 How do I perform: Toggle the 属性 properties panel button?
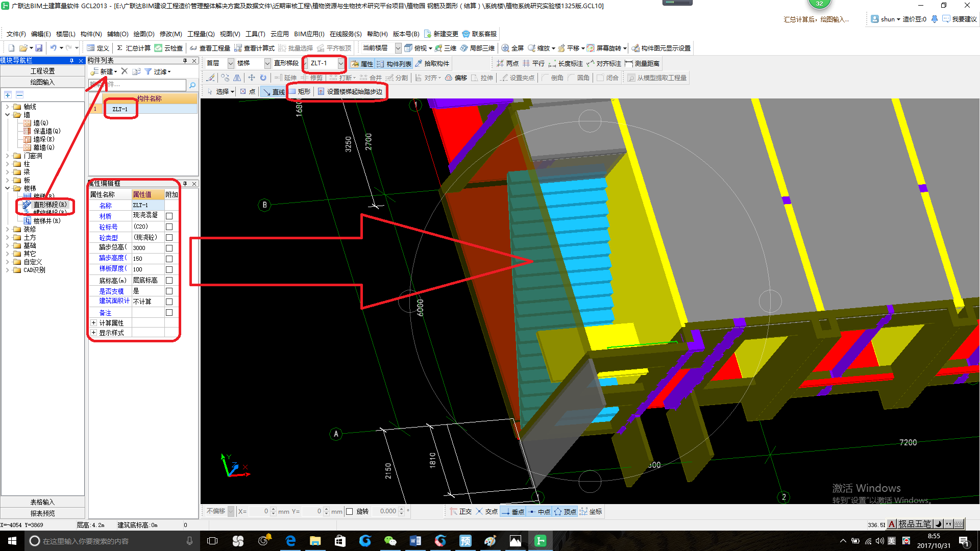[362, 64]
